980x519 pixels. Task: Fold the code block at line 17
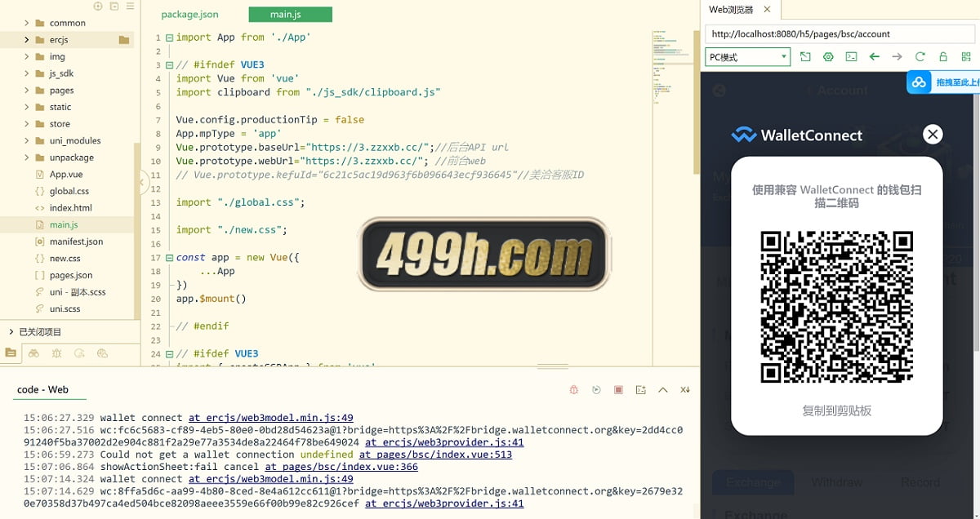[x=169, y=257]
